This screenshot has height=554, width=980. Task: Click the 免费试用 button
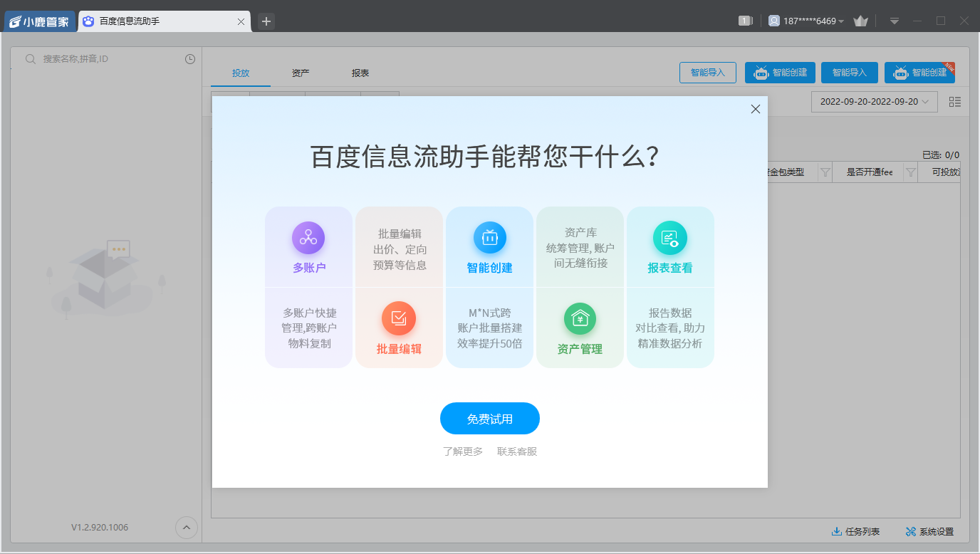489,419
